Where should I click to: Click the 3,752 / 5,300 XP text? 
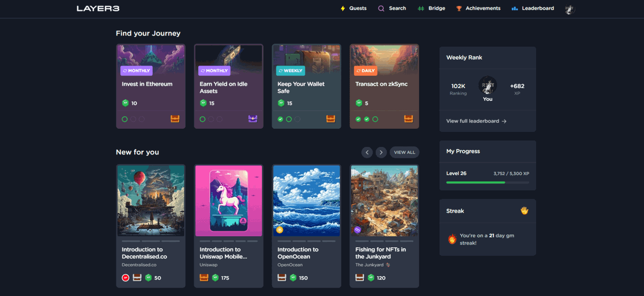(511, 174)
